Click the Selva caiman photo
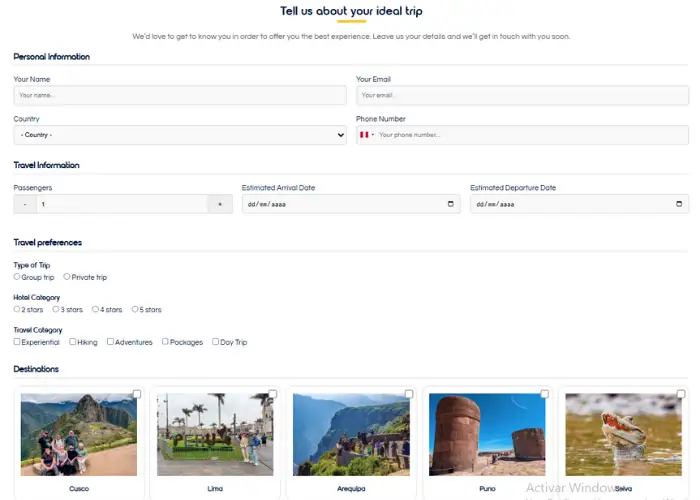Image resolution: width=700 pixels, height=500 pixels. 623,434
